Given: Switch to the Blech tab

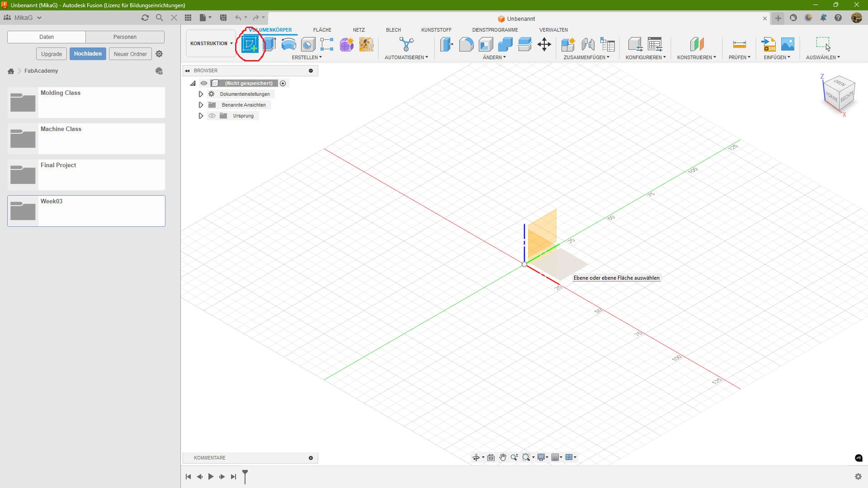Looking at the screenshot, I should (393, 30).
